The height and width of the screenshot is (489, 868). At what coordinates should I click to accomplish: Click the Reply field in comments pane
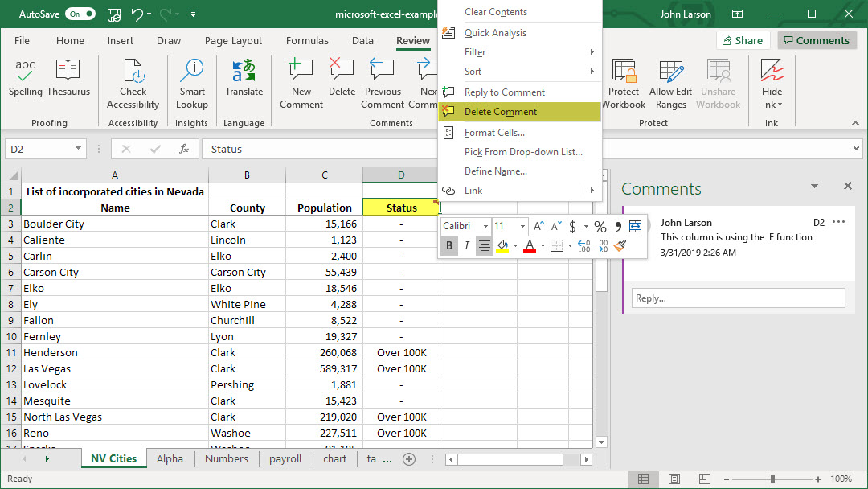click(x=738, y=298)
